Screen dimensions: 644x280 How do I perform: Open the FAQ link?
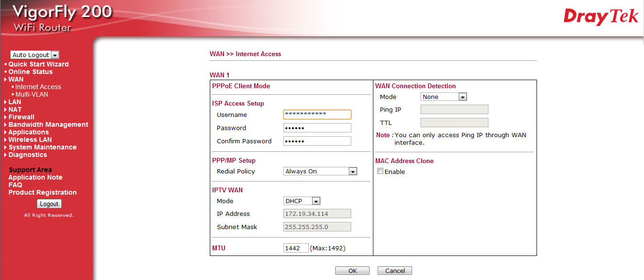15,185
